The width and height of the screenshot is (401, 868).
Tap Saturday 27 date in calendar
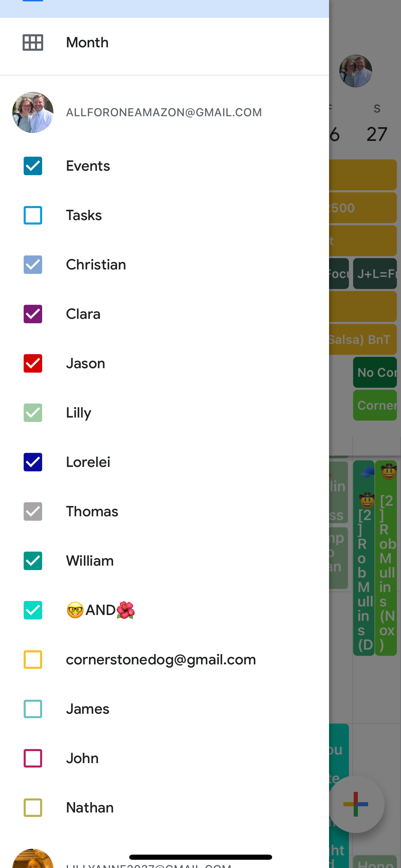(377, 134)
